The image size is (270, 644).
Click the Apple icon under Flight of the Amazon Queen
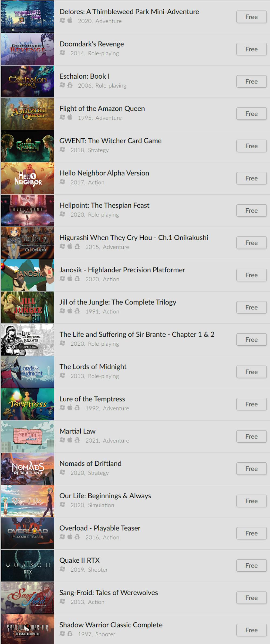click(70, 117)
